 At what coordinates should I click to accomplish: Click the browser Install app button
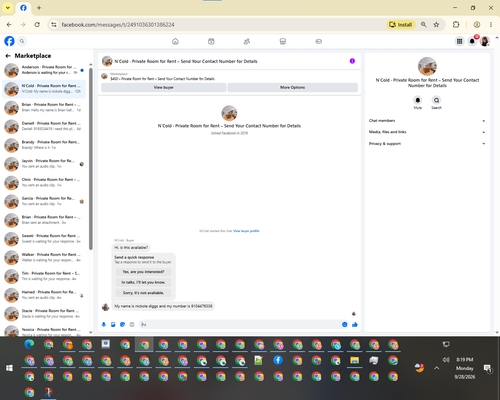[x=401, y=25]
